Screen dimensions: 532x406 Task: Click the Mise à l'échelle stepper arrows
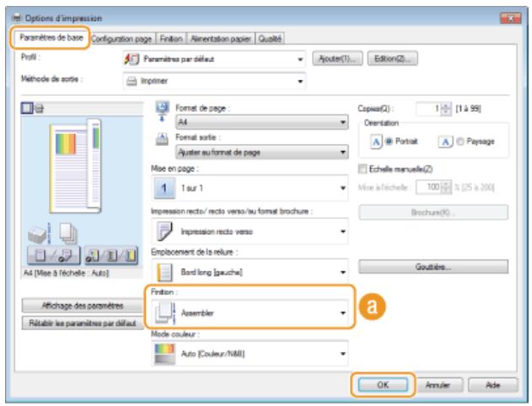pyautogui.click(x=447, y=187)
